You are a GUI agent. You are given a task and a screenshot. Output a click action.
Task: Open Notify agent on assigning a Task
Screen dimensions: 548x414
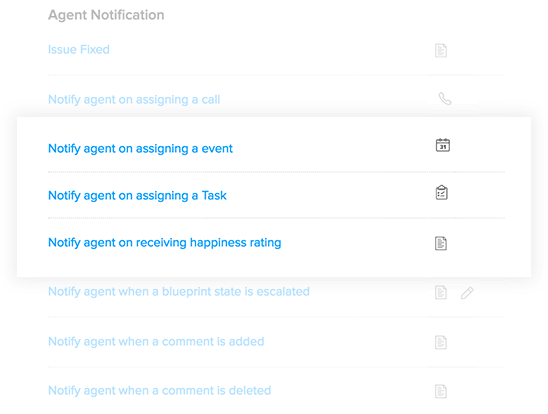pyautogui.click(x=137, y=195)
